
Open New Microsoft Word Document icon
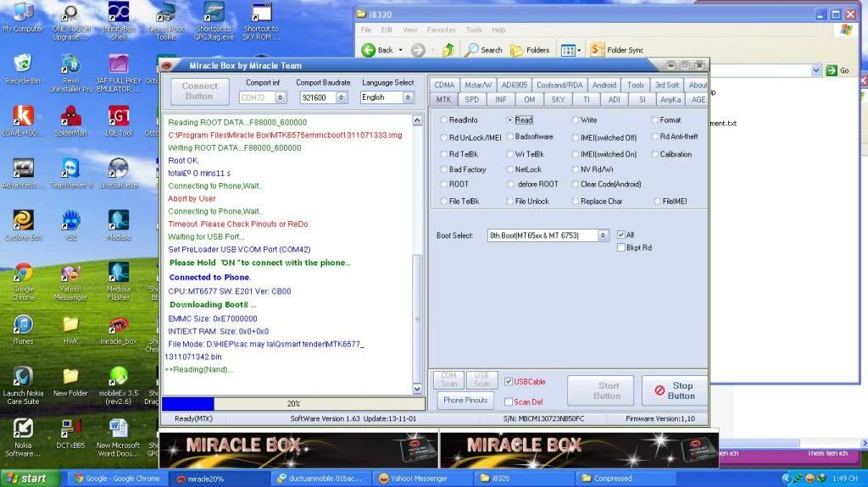tap(119, 438)
